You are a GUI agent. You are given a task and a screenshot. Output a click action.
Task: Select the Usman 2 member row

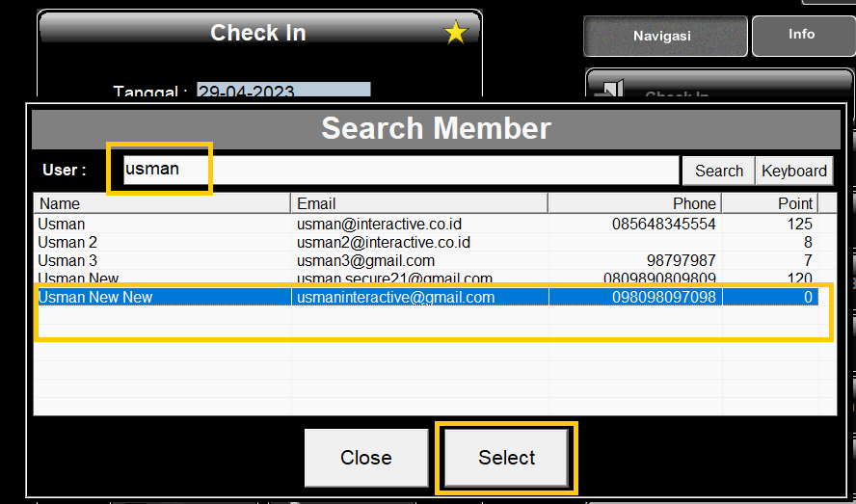click(x=162, y=242)
